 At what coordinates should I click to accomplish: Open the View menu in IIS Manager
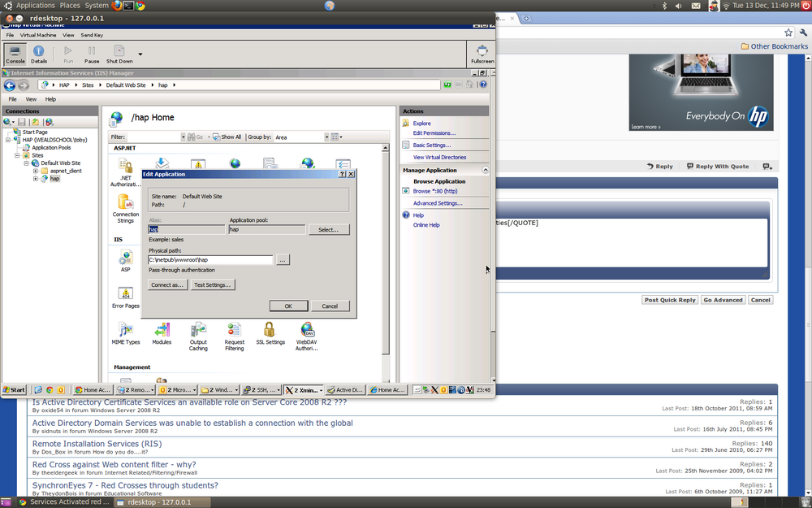click(31, 99)
